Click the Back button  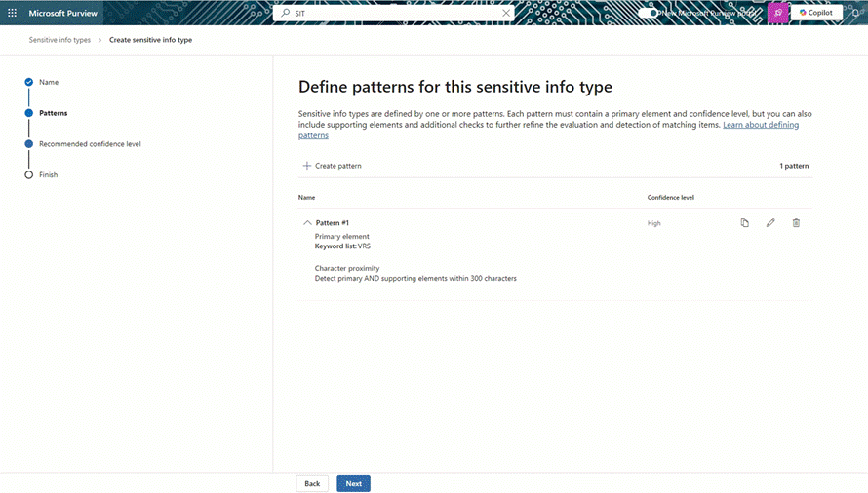click(x=312, y=483)
